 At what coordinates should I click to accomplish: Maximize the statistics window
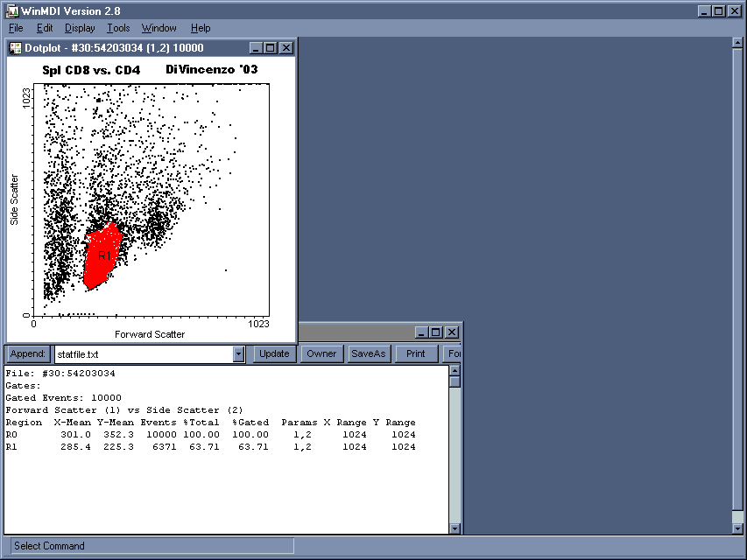[x=437, y=332]
